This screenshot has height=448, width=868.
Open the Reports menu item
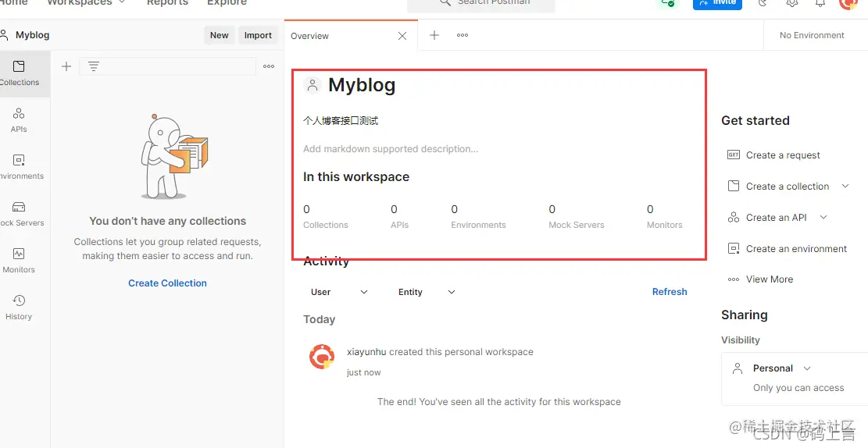(x=167, y=3)
